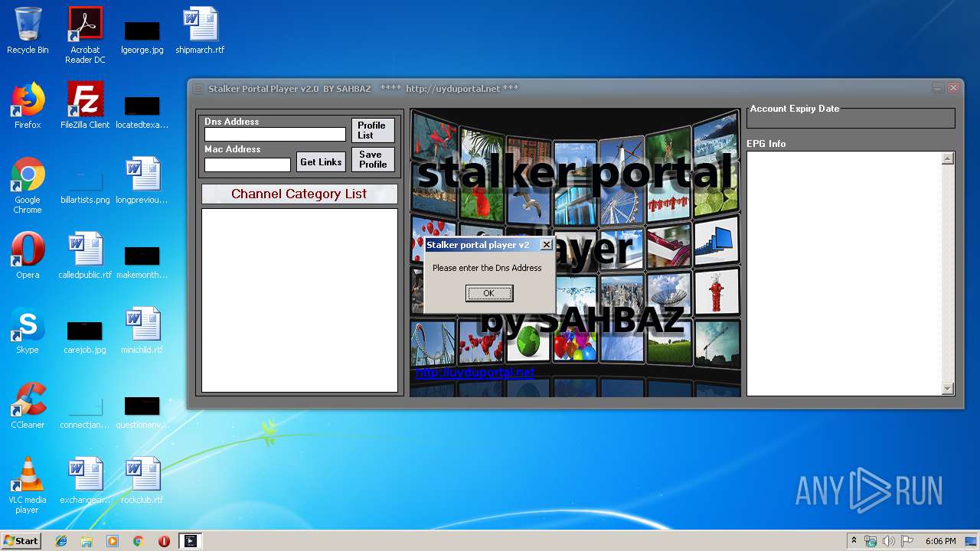Minimize the Stalker Portal Player window
The width and height of the screenshot is (980, 551).
938,88
